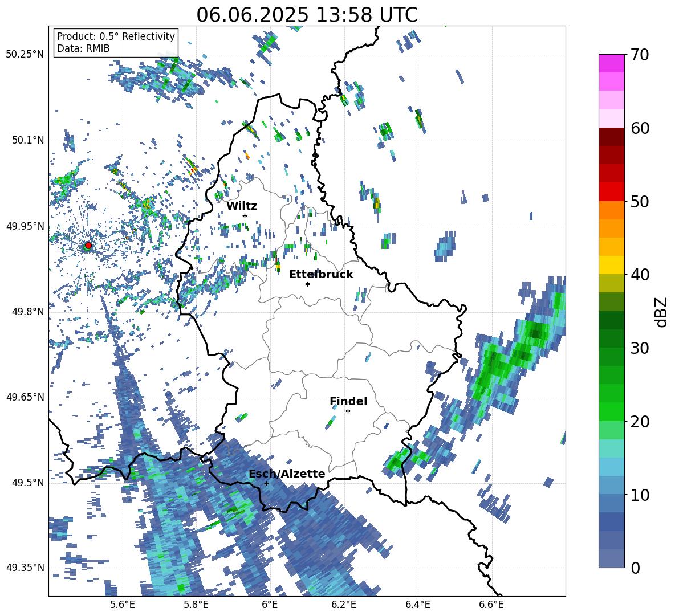Click the 5.6°E longitude label

pyautogui.click(x=122, y=605)
